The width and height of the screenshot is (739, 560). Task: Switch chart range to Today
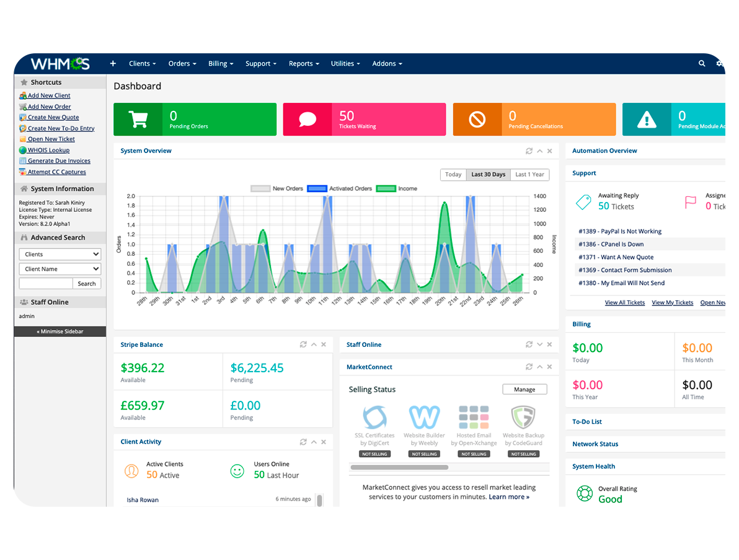tap(453, 175)
